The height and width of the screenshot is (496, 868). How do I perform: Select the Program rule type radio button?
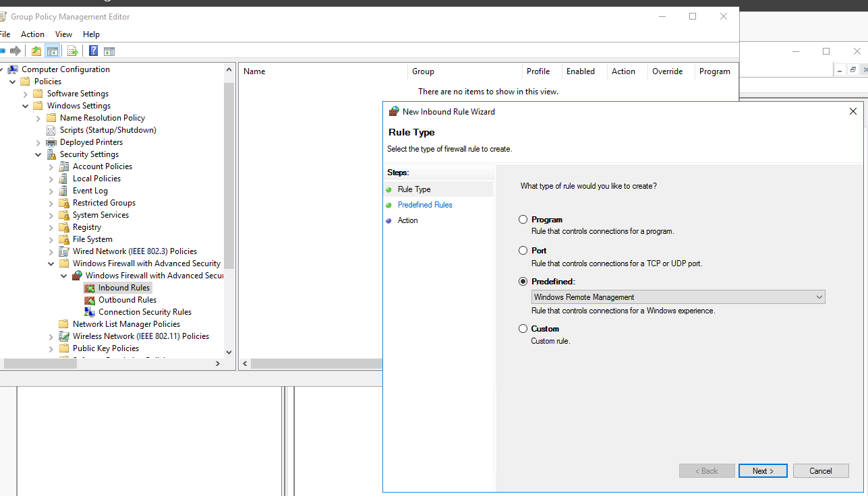click(523, 220)
